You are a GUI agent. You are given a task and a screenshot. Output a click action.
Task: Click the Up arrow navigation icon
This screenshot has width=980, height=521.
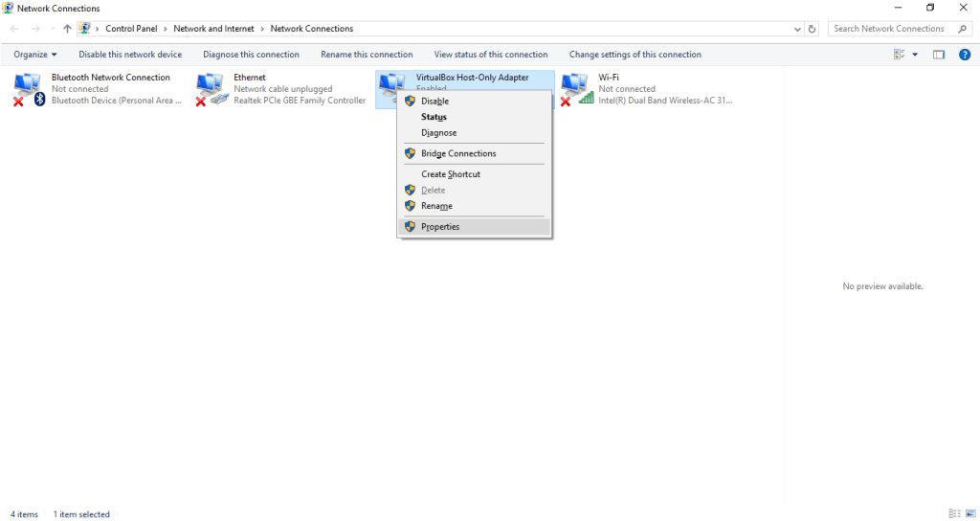[x=67, y=29]
